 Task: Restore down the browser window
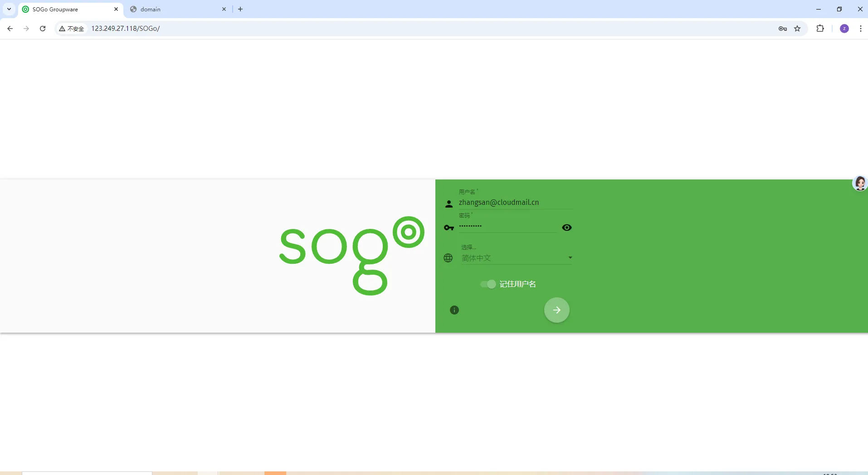839,9
